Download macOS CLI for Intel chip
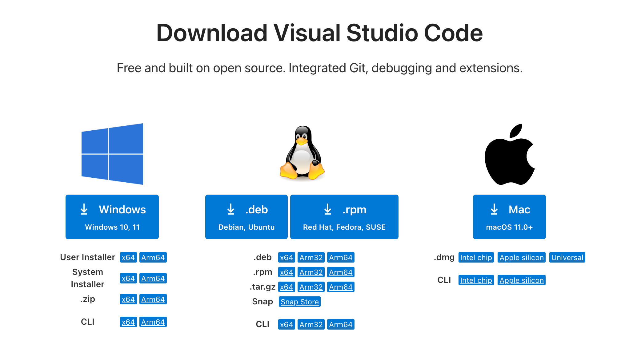 click(476, 280)
